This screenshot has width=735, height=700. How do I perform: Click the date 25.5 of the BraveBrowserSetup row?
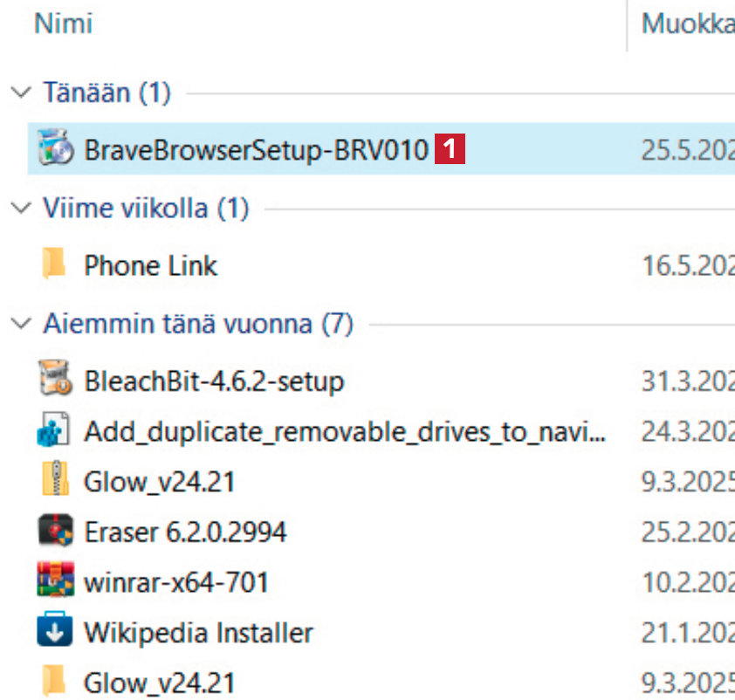click(688, 150)
